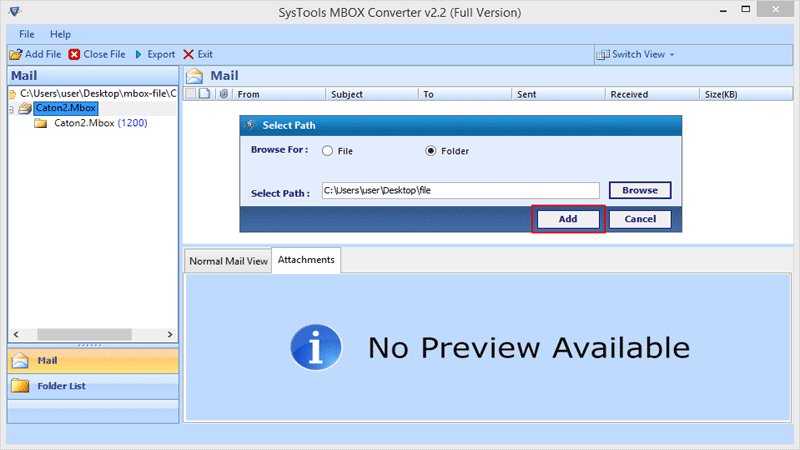Click the Close File label in the toolbar
The image size is (800, 450).
pyautogui.click(x=104, y=54)
